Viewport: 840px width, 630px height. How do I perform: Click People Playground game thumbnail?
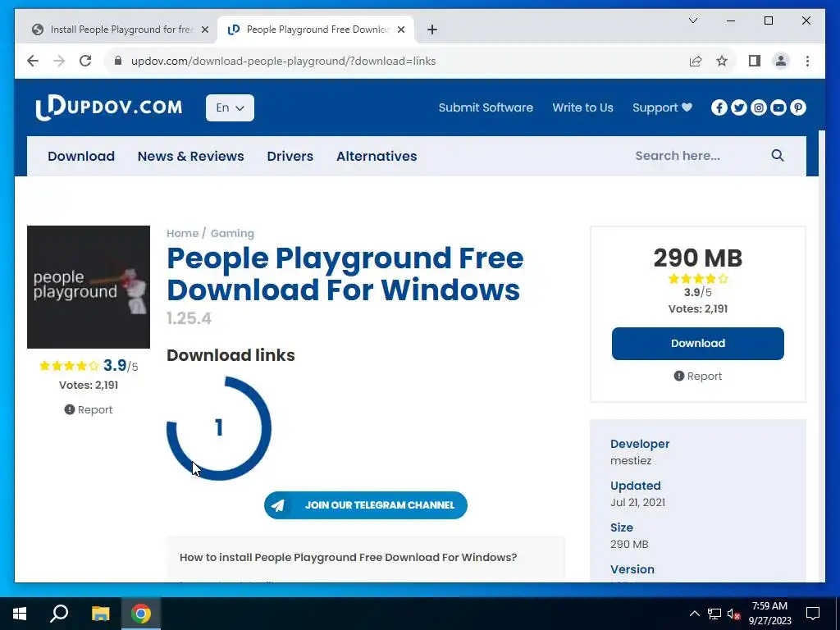click(89, 287)
